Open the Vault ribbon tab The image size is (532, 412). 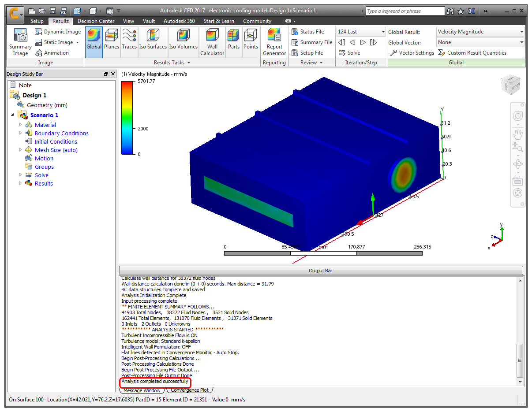pyautogui.click(x=149, y=21)
